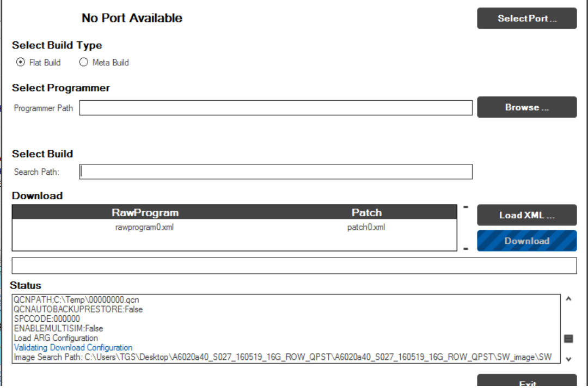This screenshot has height=392, width=588.
Task: Click the RawProgram column header
Action: 145,212
